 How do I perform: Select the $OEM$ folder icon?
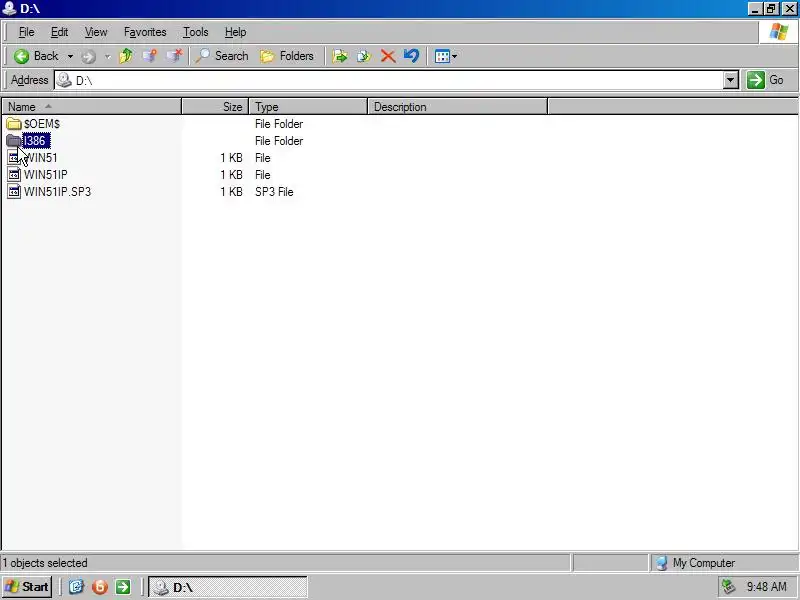[x=14, y=123]
